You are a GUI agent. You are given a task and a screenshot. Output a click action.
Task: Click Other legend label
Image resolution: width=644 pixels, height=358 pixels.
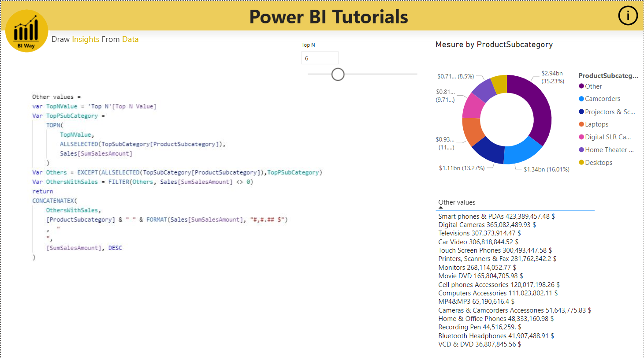click(x=593, y=86)
